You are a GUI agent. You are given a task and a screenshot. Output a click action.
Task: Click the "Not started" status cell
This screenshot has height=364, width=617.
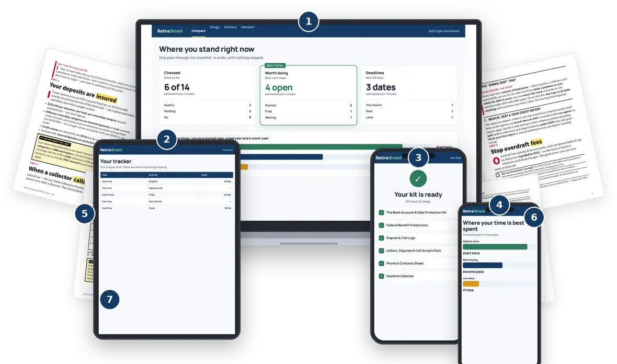(x=155, y=201)
